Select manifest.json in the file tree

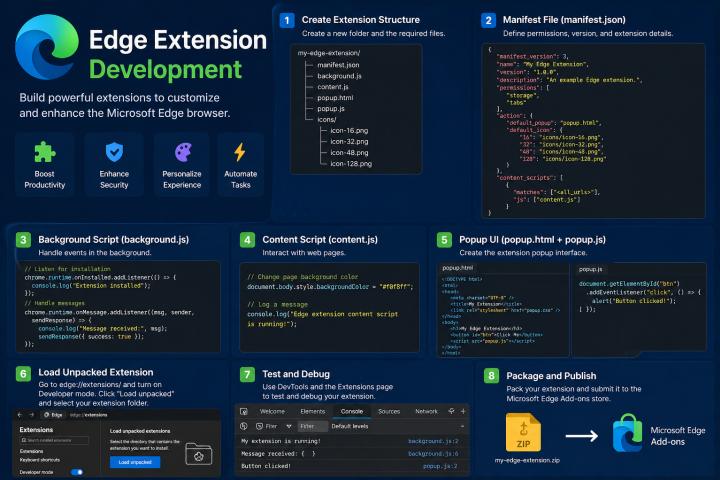click(338, 64)
